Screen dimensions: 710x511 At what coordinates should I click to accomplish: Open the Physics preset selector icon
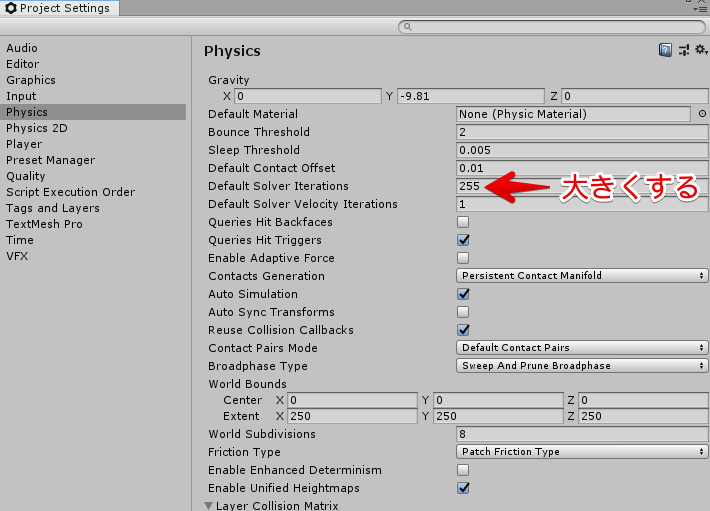pos(684,50)
